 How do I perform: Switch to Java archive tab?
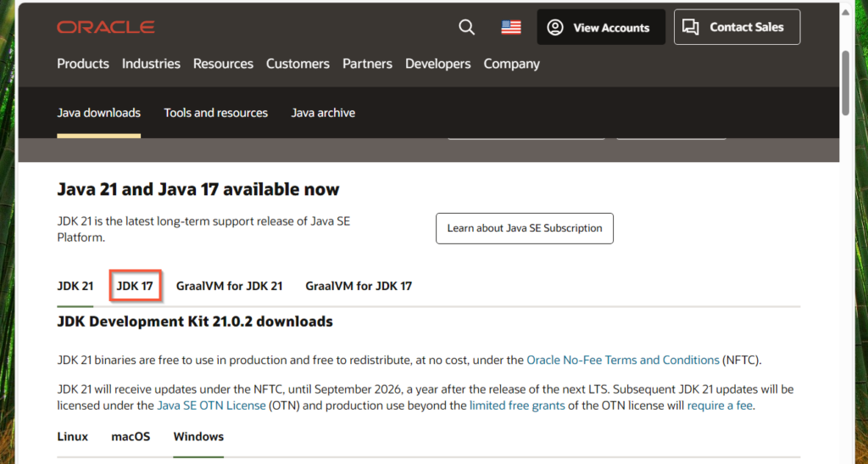[323, 113]
